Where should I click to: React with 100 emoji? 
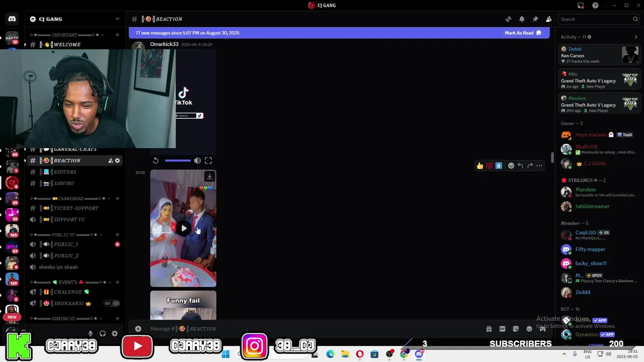point(489,165)
